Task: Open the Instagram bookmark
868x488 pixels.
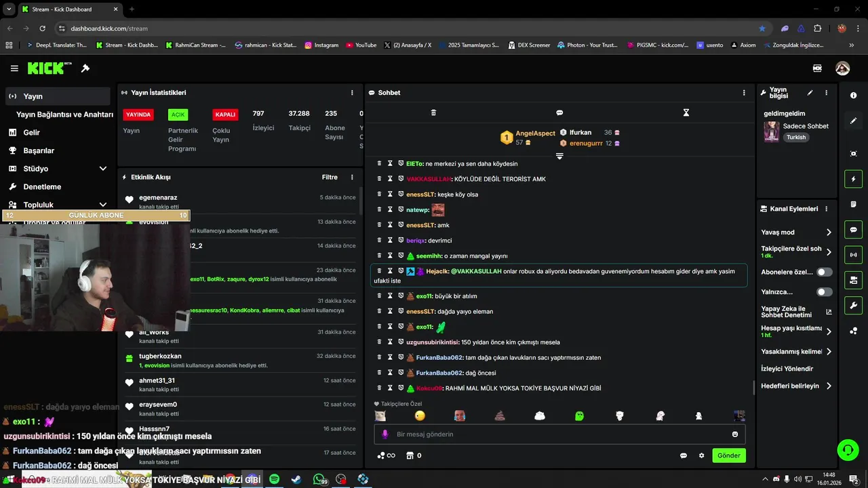Action: 321,45
